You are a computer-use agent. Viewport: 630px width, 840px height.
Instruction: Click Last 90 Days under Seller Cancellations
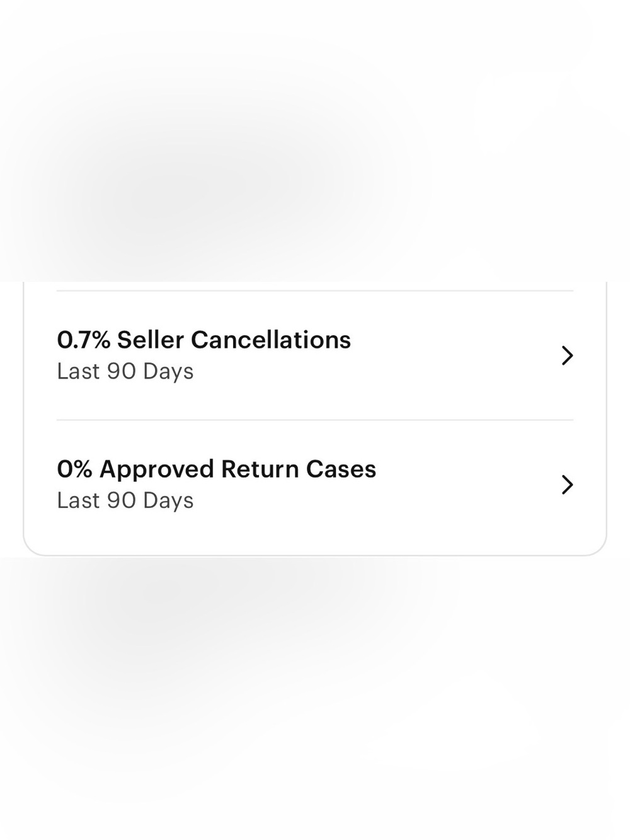[125, 371]
